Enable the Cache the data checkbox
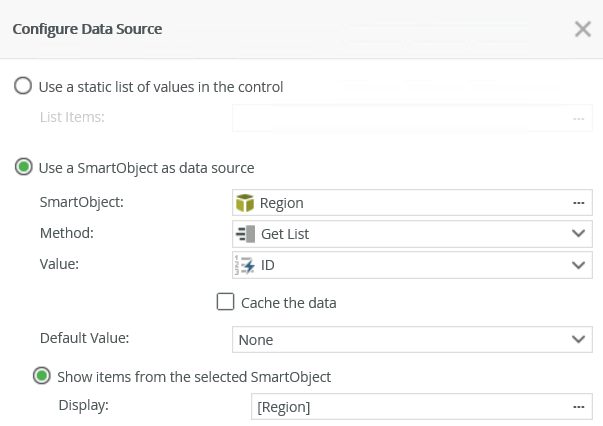 (225, 302)
